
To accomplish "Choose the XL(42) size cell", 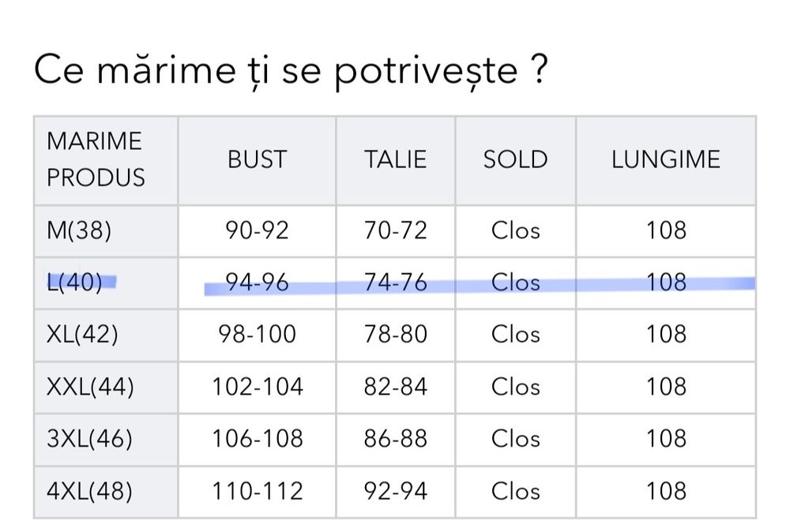I will [x=82, y=335].
